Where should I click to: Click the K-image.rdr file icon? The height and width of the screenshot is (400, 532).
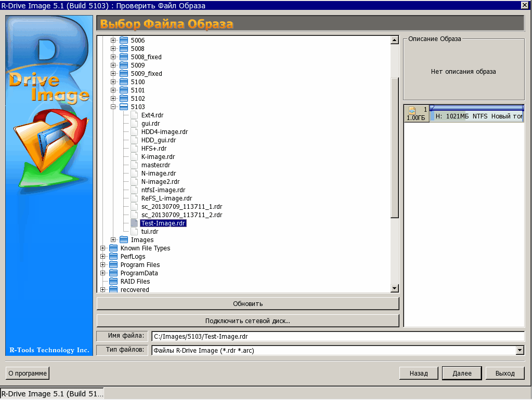coord(134,156)
